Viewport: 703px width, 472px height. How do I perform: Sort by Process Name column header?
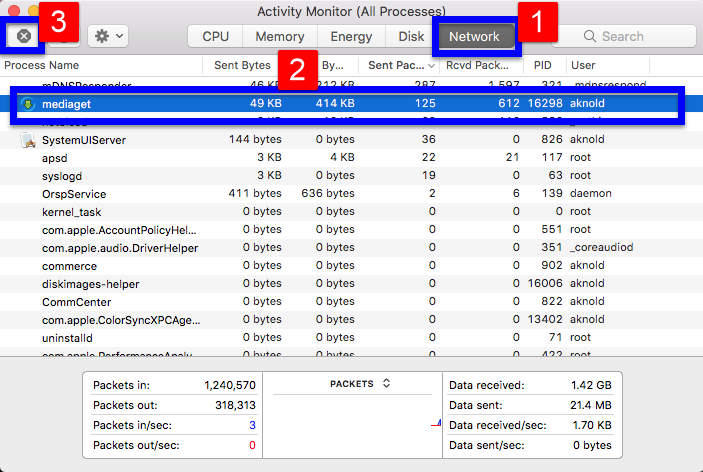click(42, 65)
